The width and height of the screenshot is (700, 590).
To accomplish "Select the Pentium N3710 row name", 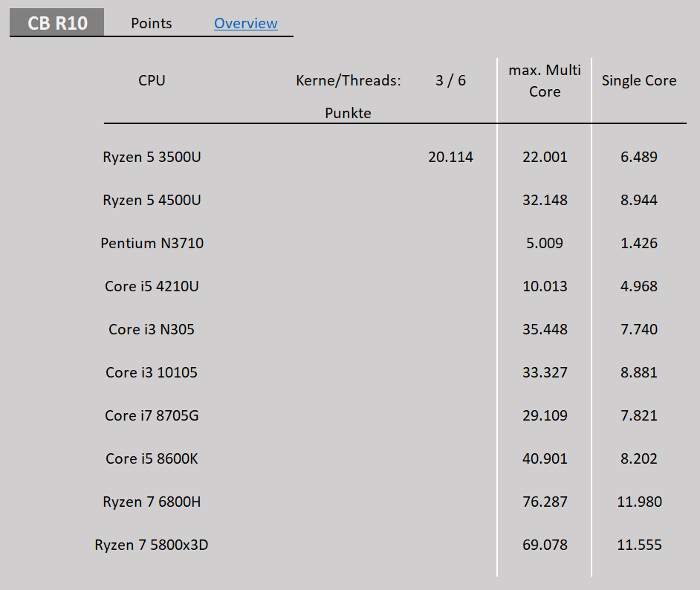I will pos(152,243).
